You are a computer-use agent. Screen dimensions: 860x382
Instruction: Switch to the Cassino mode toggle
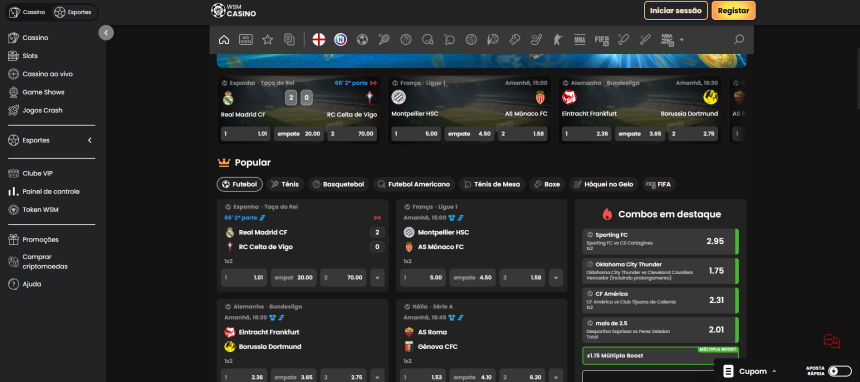point(28,12)
